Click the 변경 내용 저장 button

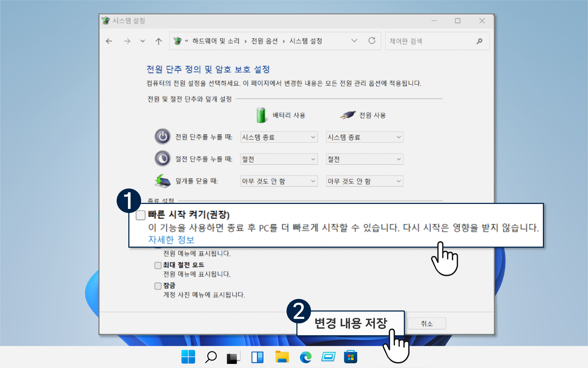(351, 323)
